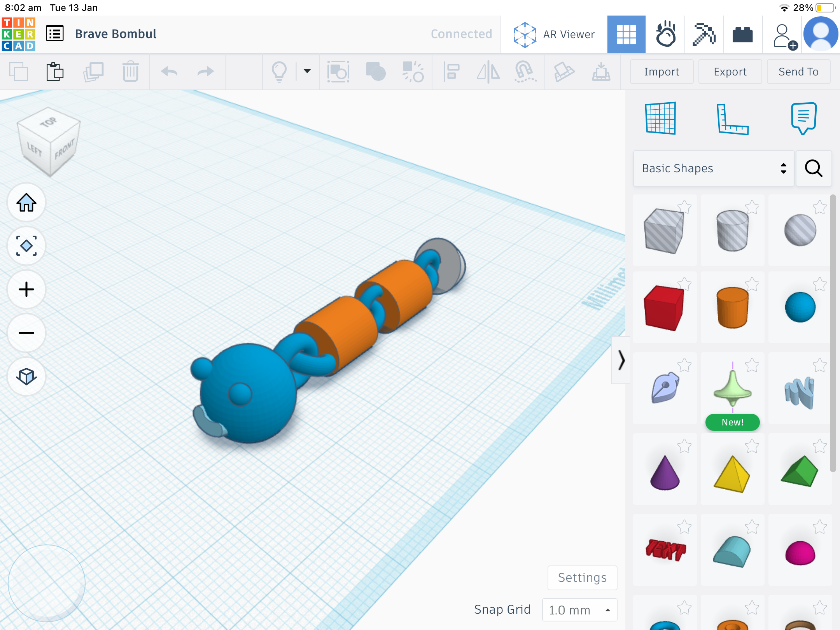The image size is (840, 630).
Task: Select the blue Sphere shape
Action: [x=800, y=307]
